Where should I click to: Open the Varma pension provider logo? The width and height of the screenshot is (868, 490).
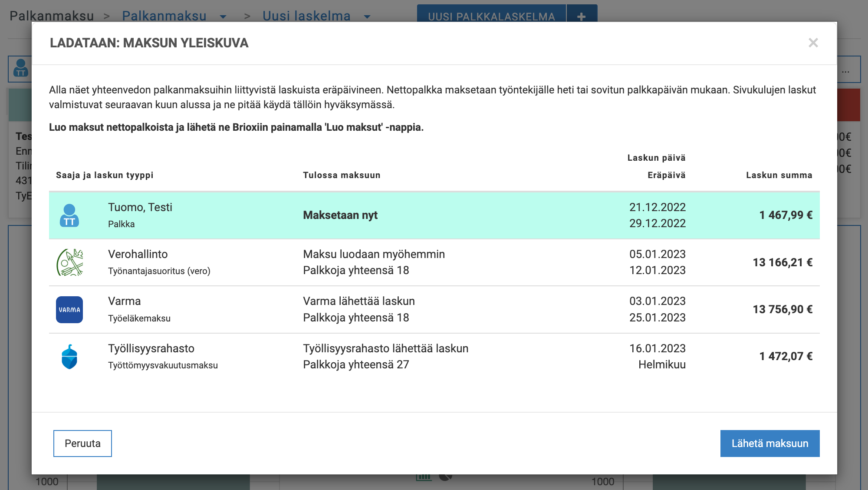pyautogui.click(x=69, y=309)
